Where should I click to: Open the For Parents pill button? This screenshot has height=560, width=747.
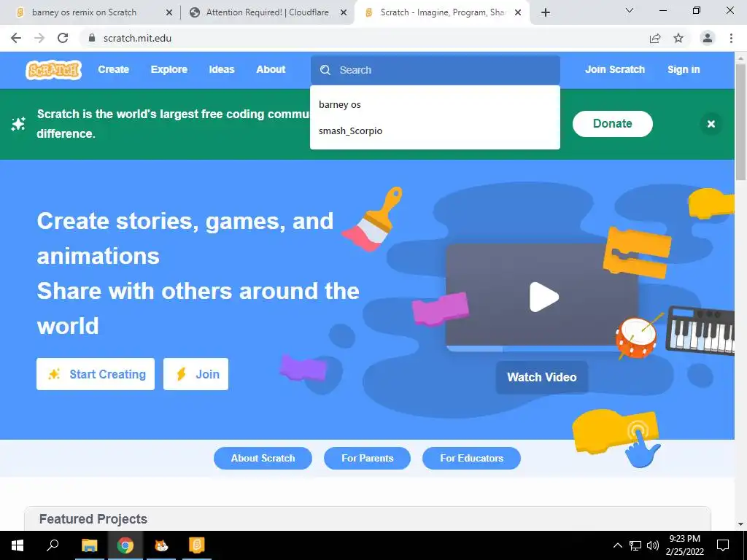click(368, 458)
